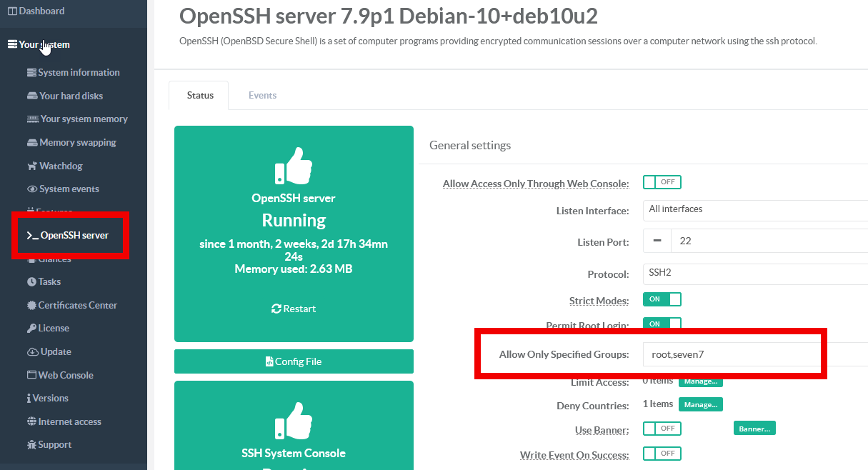Turn off the Strict Modes switch
This screenshot has width=868, height=470.
[x=662, y=299]
